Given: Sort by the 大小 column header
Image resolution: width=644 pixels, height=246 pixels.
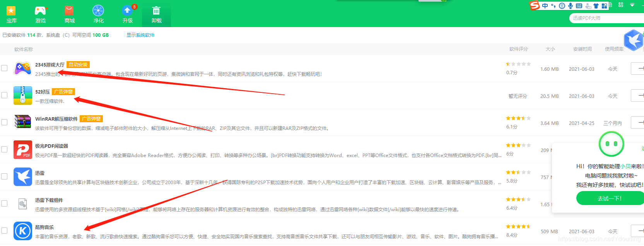Looking at the screenshot, I should (x=550, y=49).
